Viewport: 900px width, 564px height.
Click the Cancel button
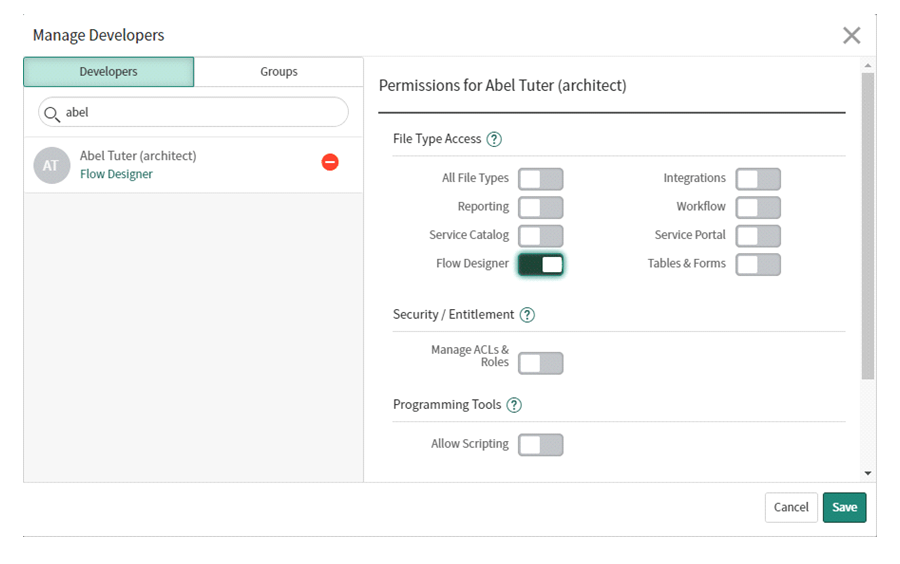pos(790,508)
